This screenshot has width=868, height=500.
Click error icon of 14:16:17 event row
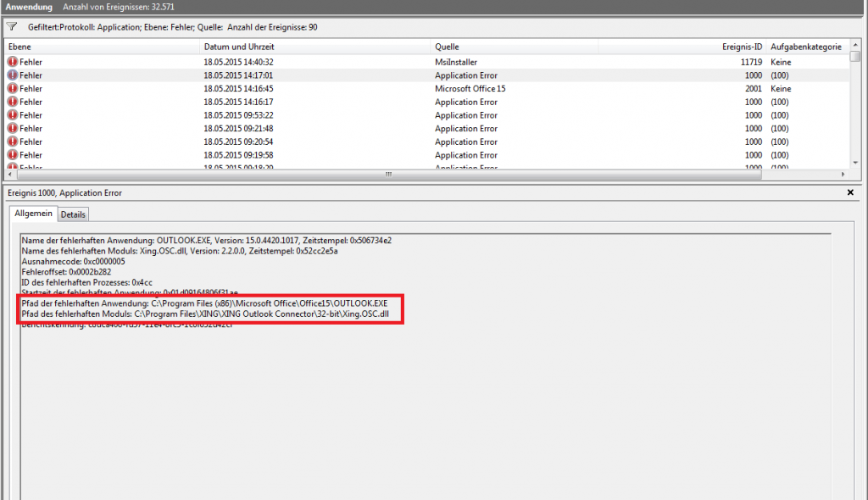[13, 102]
